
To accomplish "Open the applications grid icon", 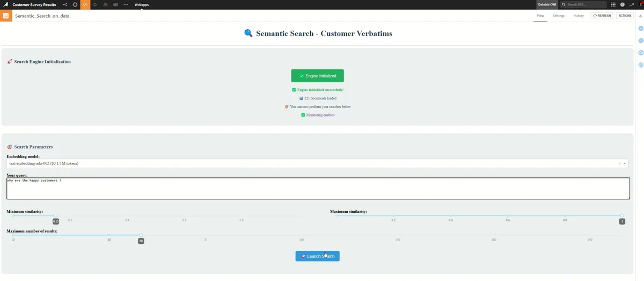I will point(613,4).
